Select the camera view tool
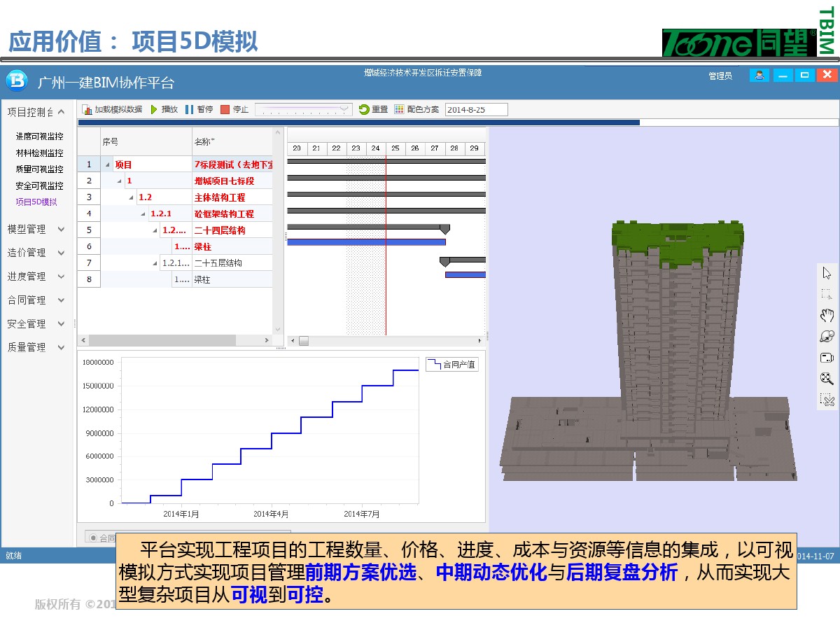Screen dimensions: 840x630 click(x=827, y=358)
